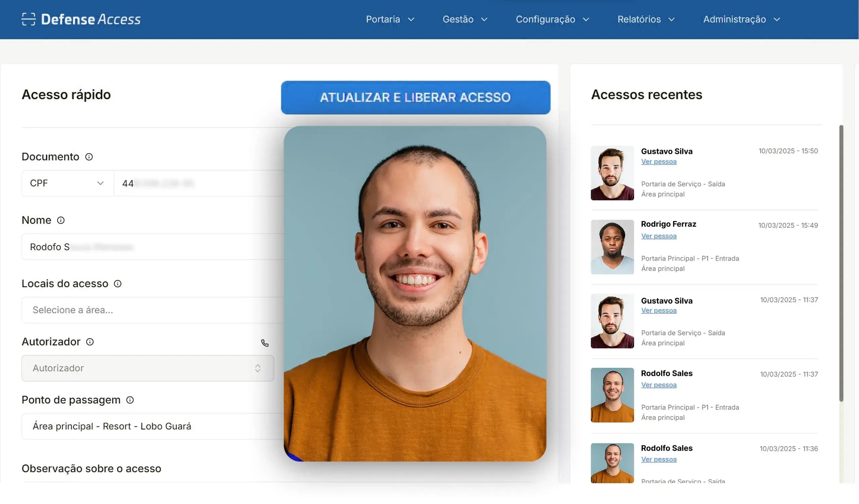Expand the Autorizador select box
The height and width of the screenshot is (504, 859).
148,368
